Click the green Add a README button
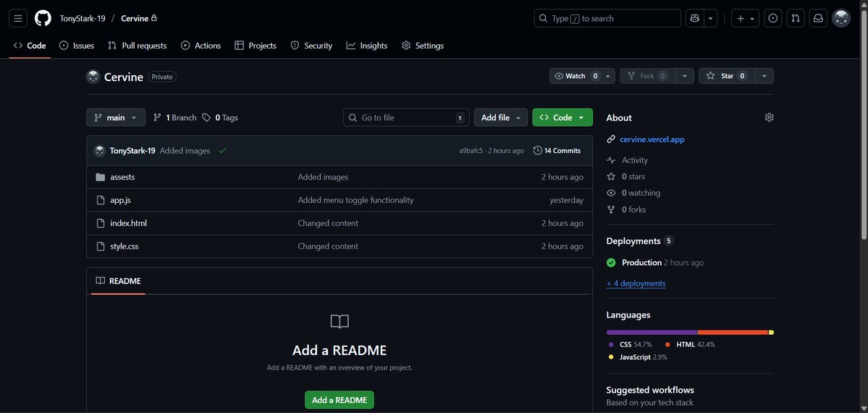The height and width of the screenshot is (413, 868). (x=340, y=400)
